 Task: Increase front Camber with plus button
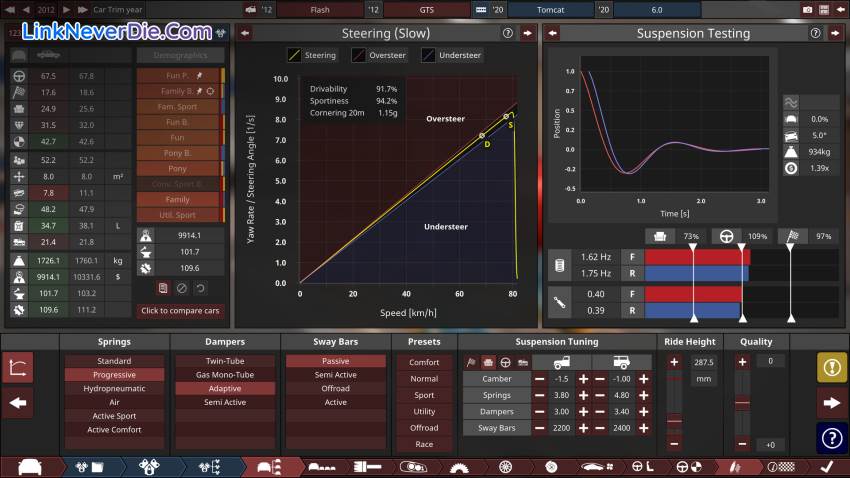[582, 379]
